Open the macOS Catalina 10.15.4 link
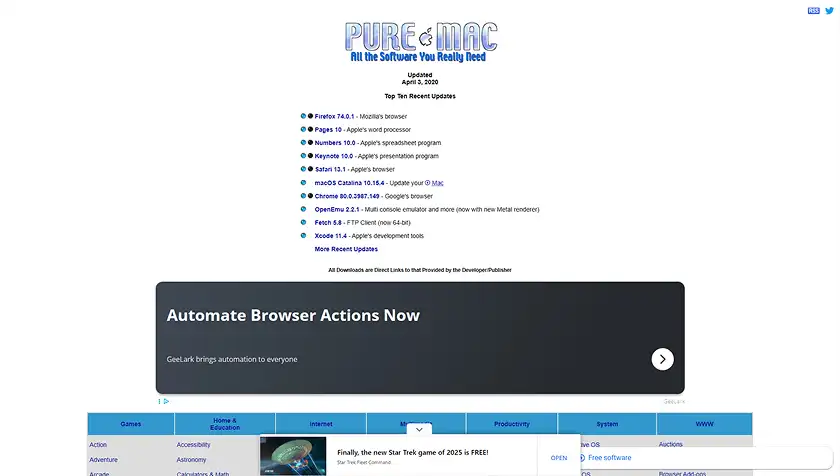The width and height of the screenshot is (840, 476). pos(349,183)
